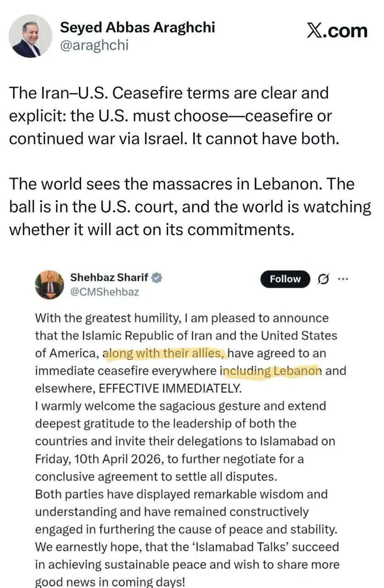The width and height of the screenshot is (384, 588).
Task: Click Seyed Abbas Araghchi's profile picture
Action: [31, 36]
